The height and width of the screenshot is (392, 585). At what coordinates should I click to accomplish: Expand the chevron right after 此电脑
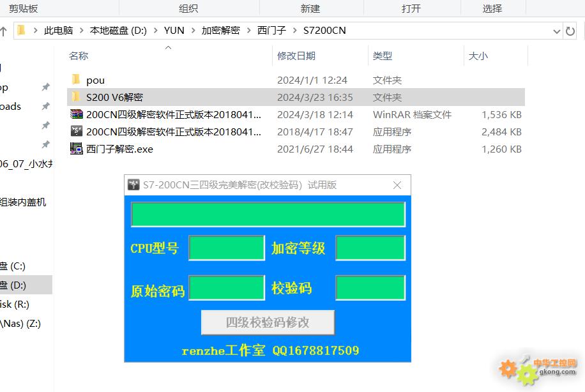pos(81,31)
